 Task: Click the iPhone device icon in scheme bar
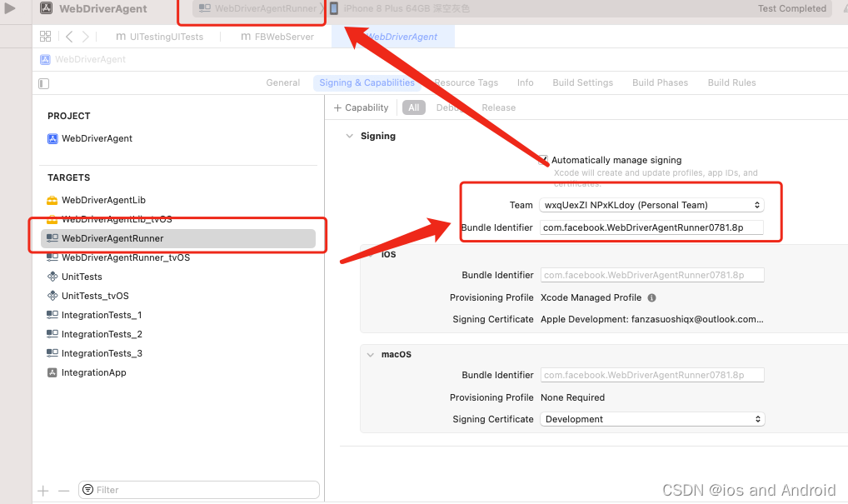tap(334, 8)
